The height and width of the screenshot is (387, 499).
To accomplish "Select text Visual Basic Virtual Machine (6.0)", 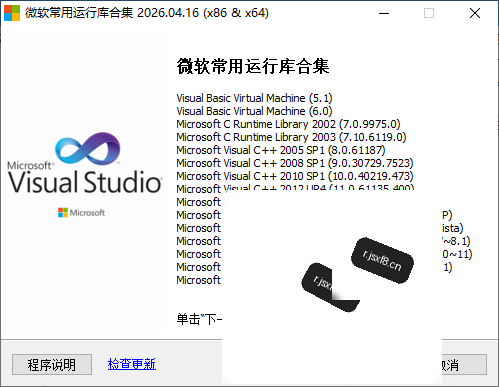I will (x=254, y=111).
